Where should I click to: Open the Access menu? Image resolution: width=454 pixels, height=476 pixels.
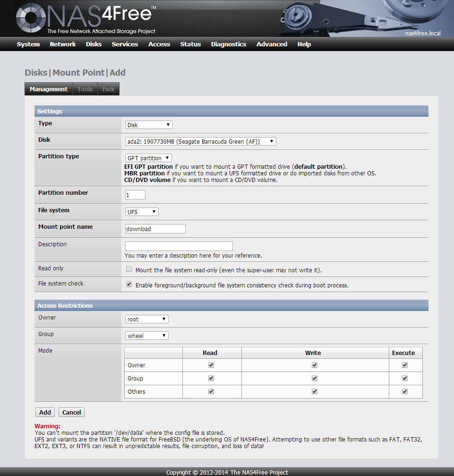coord(159,44)
